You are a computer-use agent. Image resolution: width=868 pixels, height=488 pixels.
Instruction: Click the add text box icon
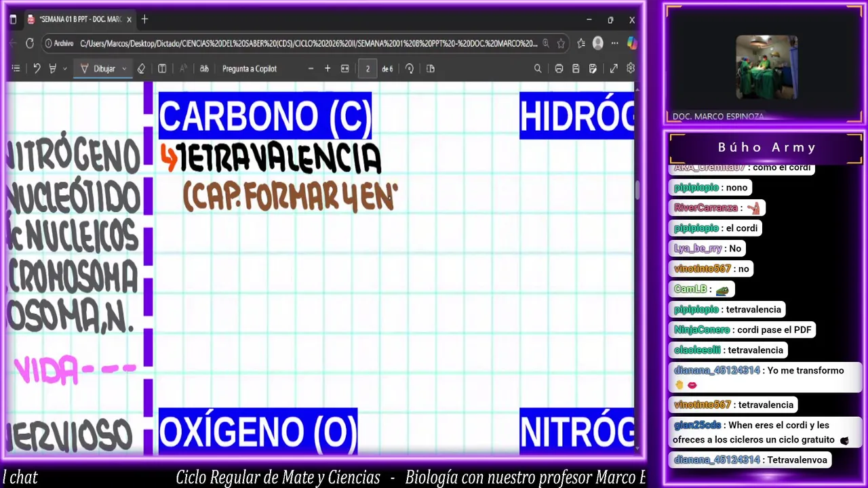pyautogui.click(x=162, y=68)
